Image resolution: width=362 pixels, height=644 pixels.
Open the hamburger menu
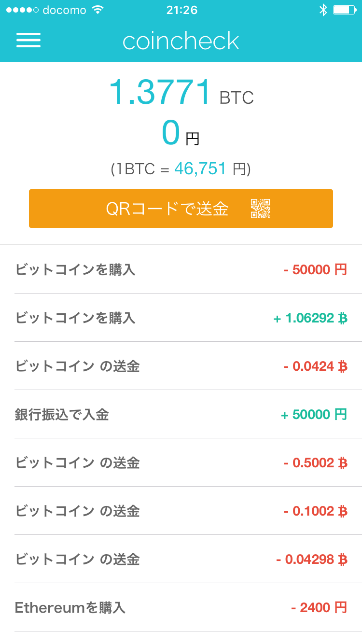28,40
